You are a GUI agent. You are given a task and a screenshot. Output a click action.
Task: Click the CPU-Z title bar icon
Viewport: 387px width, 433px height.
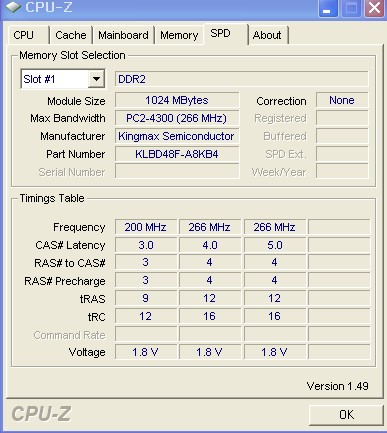(x=14, y=7)
